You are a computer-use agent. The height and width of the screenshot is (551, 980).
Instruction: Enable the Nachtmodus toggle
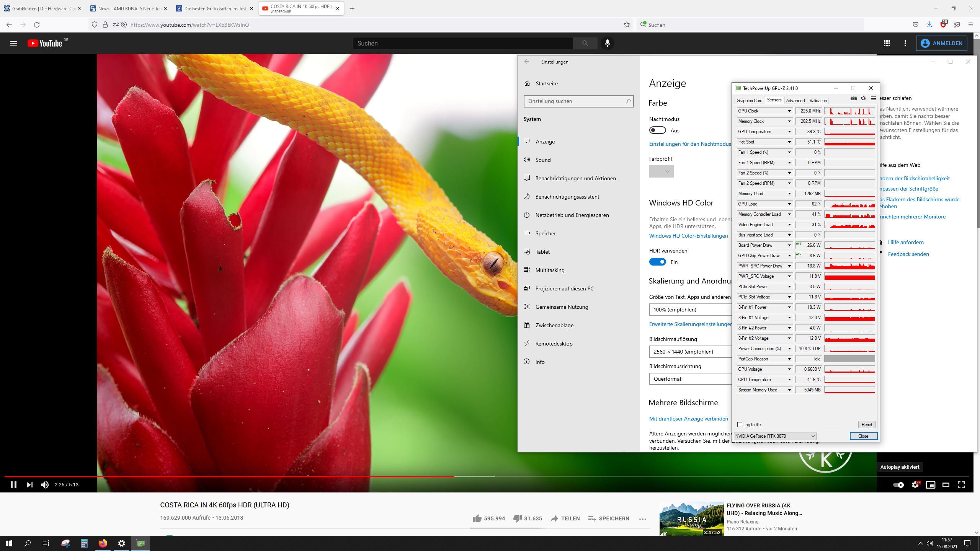click(x=657, y=130)
